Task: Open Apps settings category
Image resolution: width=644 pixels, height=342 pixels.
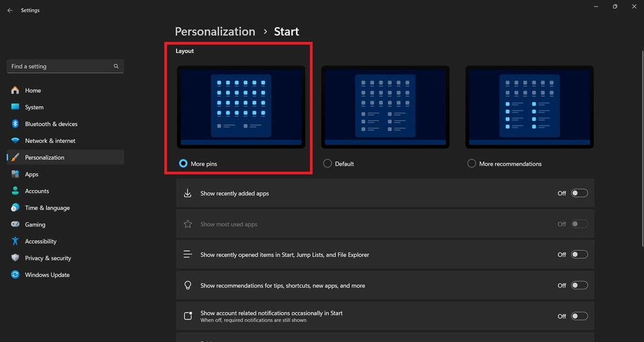Action: click(x=65, y=174)
